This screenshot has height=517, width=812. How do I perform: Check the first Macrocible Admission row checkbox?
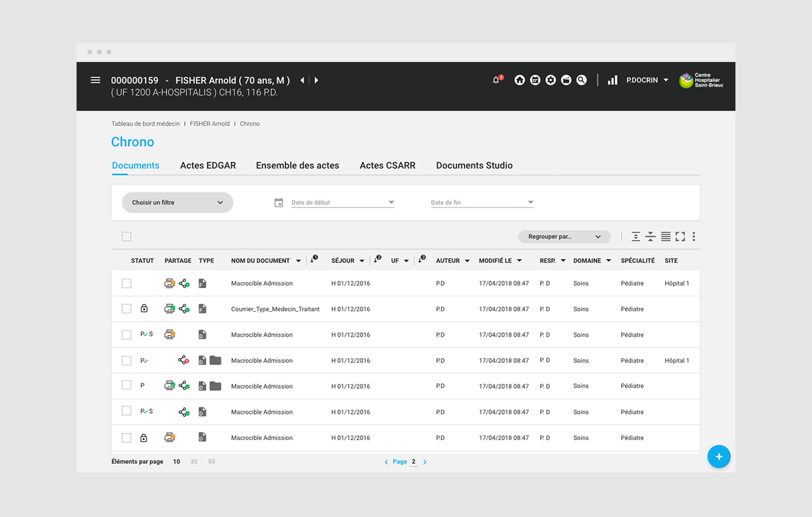[126, 283]
